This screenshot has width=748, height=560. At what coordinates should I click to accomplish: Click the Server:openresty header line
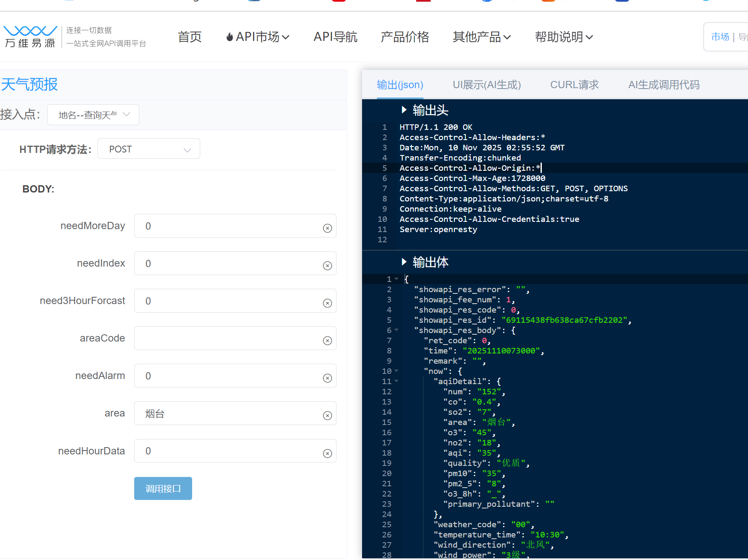click(x=438, y=229)
